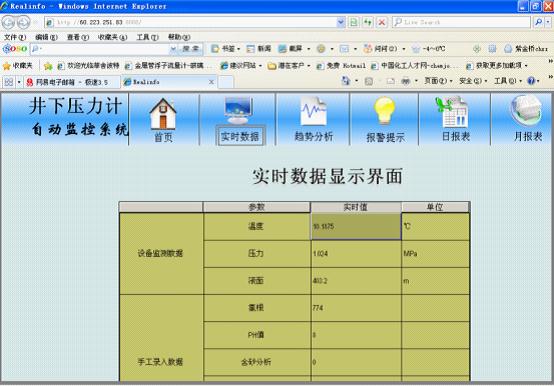Image resolution: width=554 pixels, height=386 pixels.
Task: Open the 收藏夹 favorites button
Action: 18,66
